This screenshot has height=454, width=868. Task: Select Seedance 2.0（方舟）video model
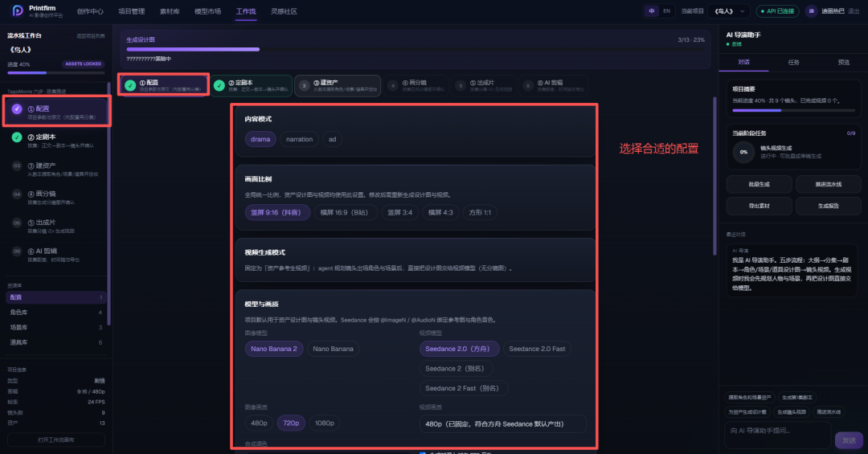459,349
